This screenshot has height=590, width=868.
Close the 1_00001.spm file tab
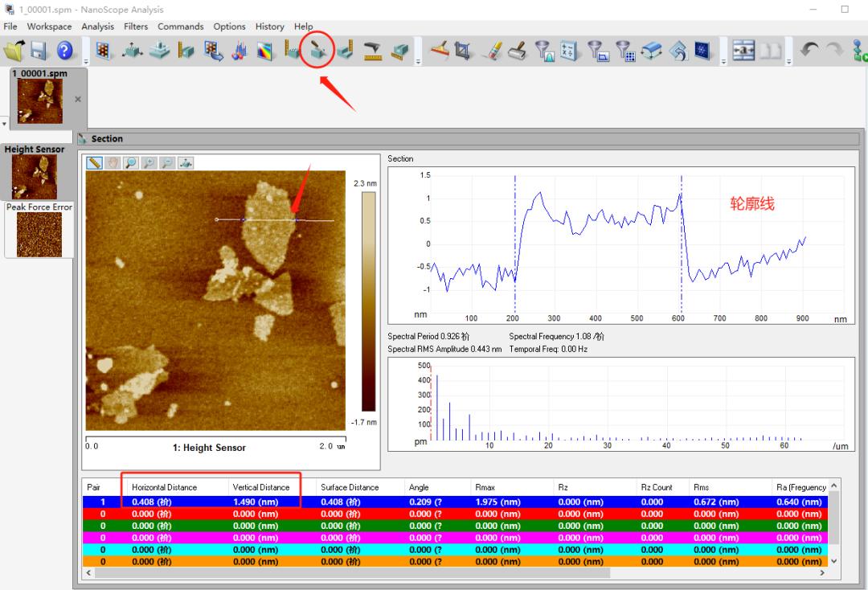78,100
